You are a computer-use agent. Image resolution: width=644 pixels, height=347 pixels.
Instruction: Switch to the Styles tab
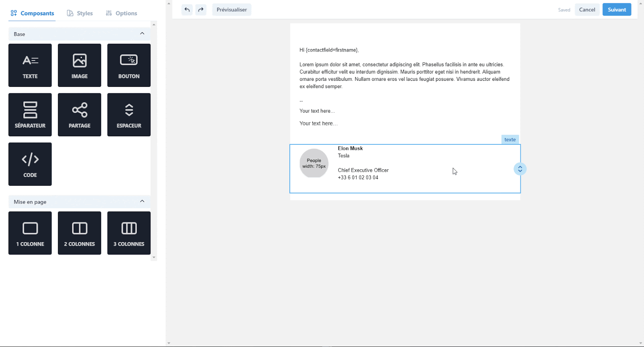click(80, 13)
